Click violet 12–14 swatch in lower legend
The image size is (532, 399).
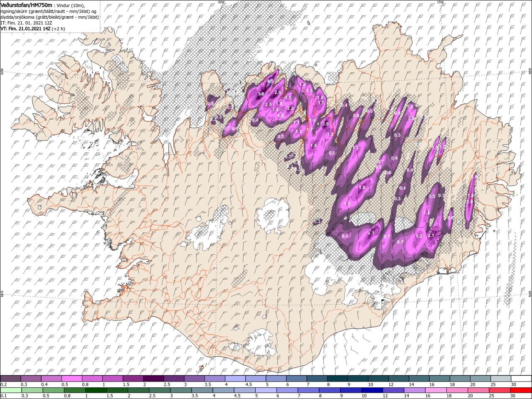click(x=394, y=390)
